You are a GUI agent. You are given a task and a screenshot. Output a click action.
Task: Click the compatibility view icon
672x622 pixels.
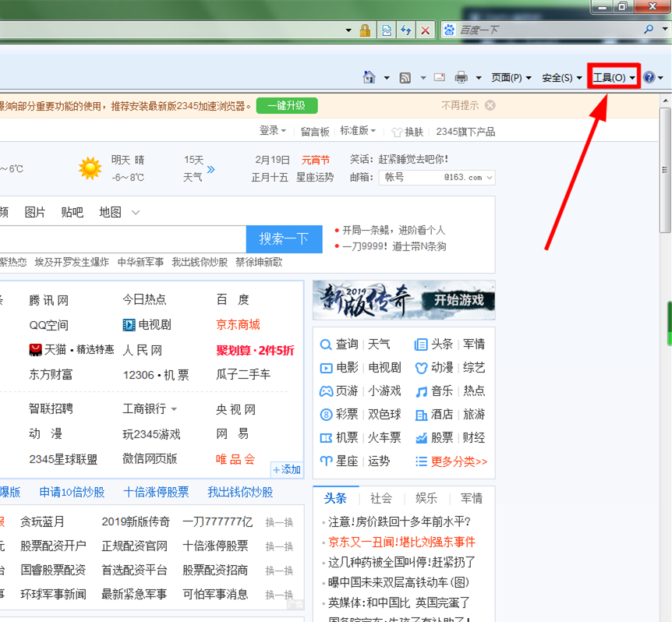coord(387,30)
